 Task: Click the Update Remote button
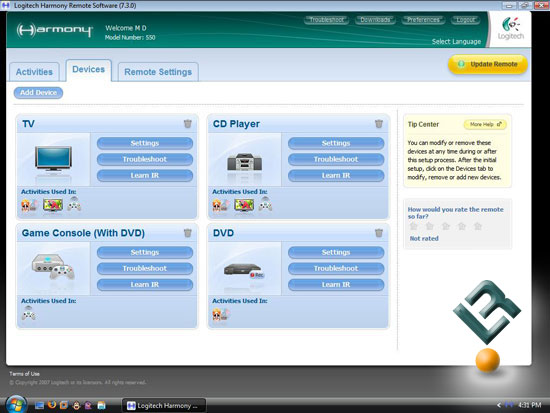488,64
